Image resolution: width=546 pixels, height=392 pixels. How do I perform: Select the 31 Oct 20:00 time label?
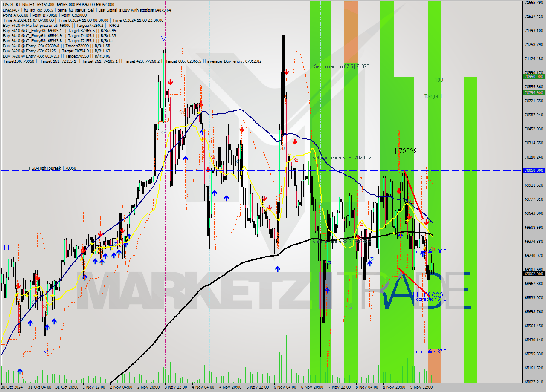[67, 387]
